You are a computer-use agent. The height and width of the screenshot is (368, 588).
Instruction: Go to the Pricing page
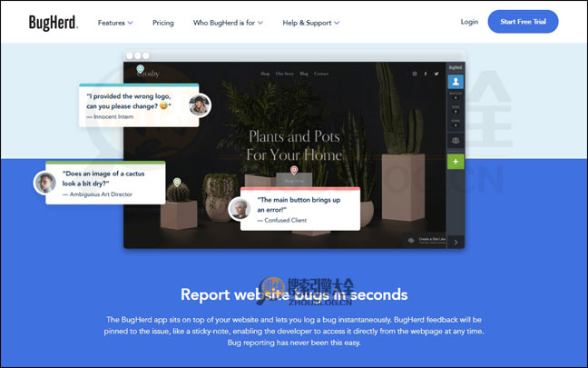click(x=163, y=23)
